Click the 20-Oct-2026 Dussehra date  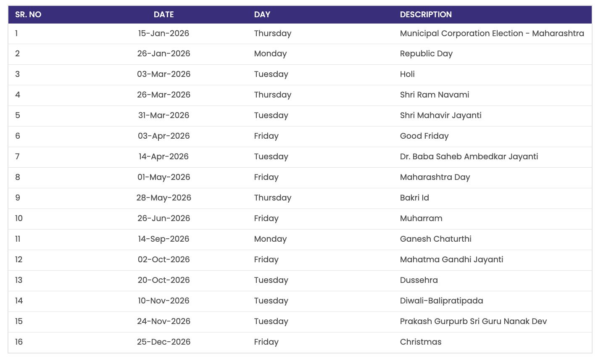tap(163, 280)
